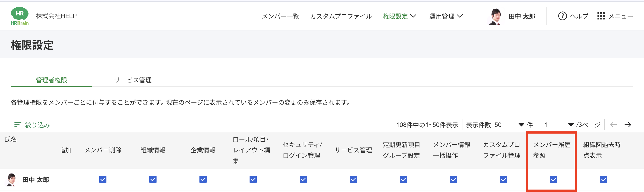644x192 pixels.
Task: Uncheck サービス管理 column checkbox for 田中 太郎
Action: pyautogui.click(x=353, y=179)
